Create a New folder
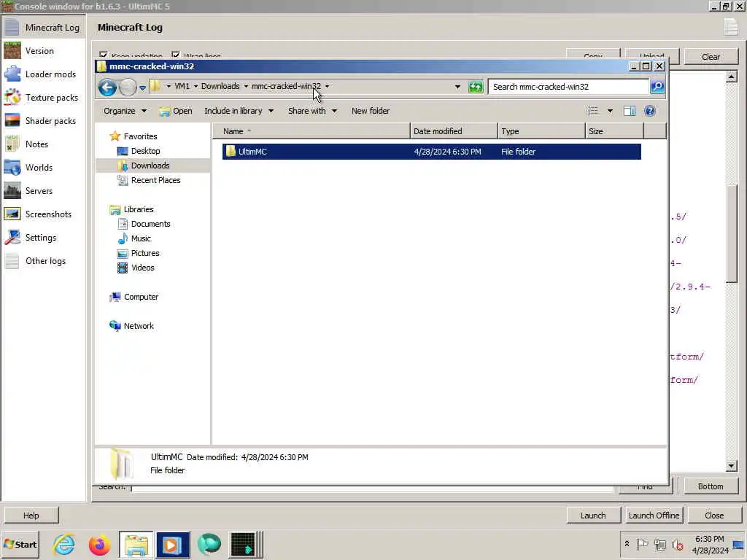 [370, 111]
